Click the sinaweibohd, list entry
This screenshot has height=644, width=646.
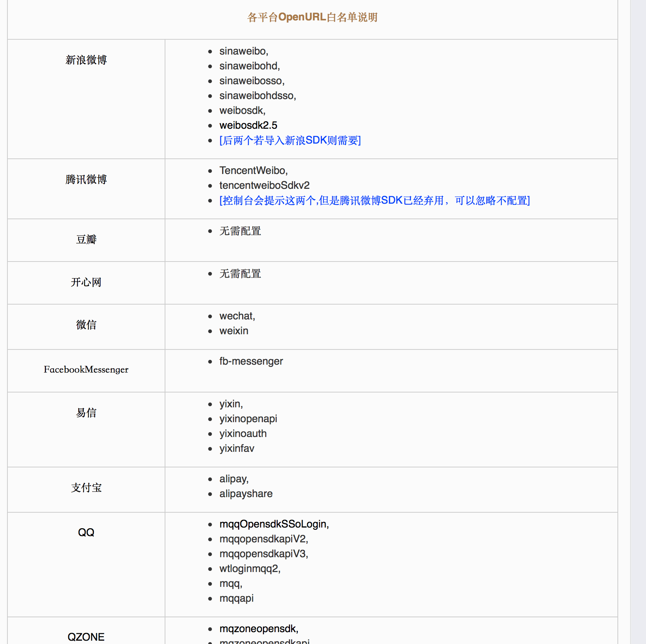tap(250, 66)
